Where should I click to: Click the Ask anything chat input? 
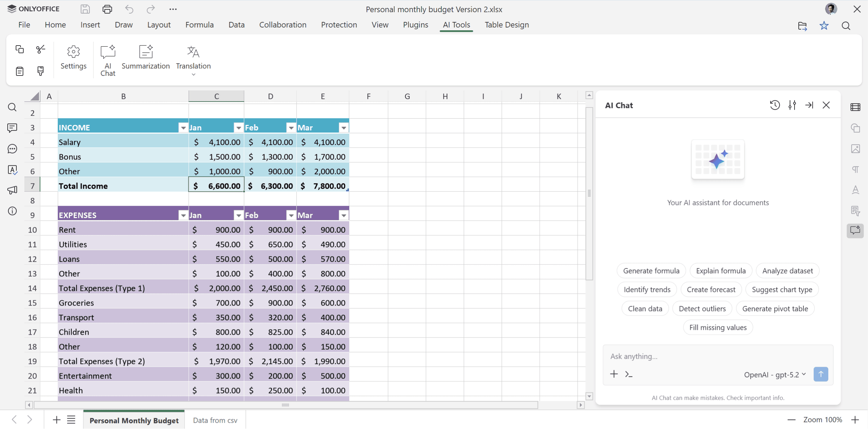click(717, 356)
